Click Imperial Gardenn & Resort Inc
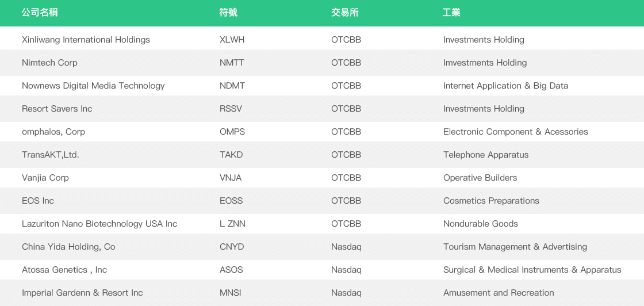Screen dimensions: 644x306 point(82,293)
